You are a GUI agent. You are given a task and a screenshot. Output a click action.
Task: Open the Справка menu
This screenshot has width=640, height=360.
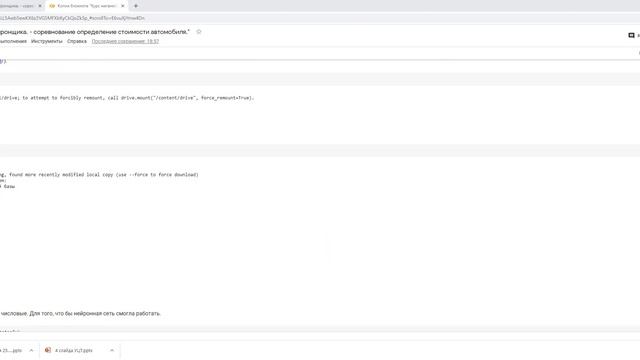coord(77,41)
